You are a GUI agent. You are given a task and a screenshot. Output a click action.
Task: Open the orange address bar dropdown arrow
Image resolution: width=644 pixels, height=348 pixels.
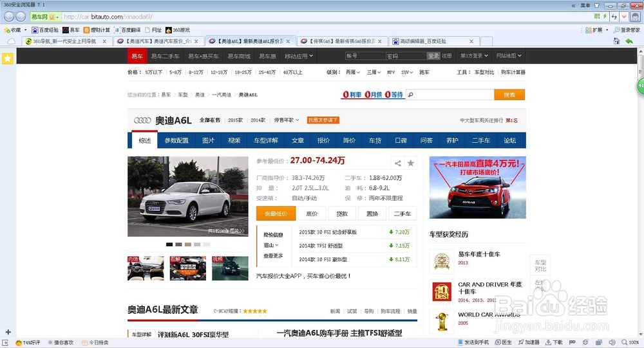(624, 17)
